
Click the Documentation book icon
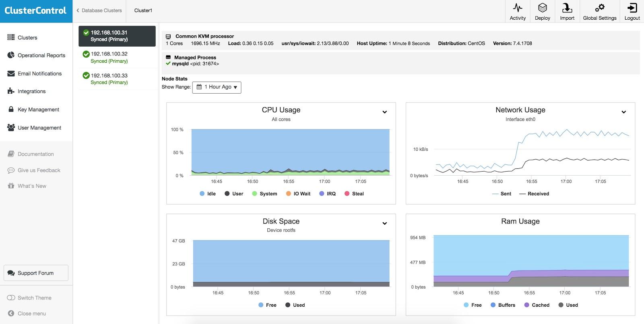11,154
